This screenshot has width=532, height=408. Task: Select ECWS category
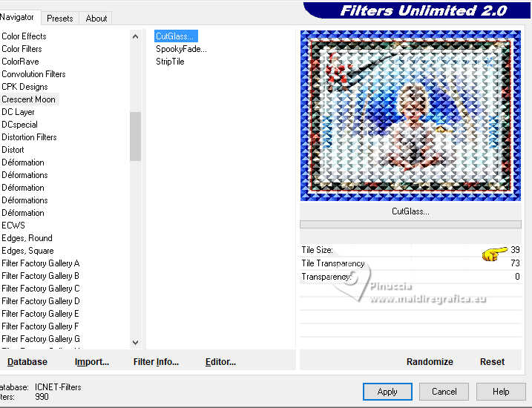coord(13,226)
